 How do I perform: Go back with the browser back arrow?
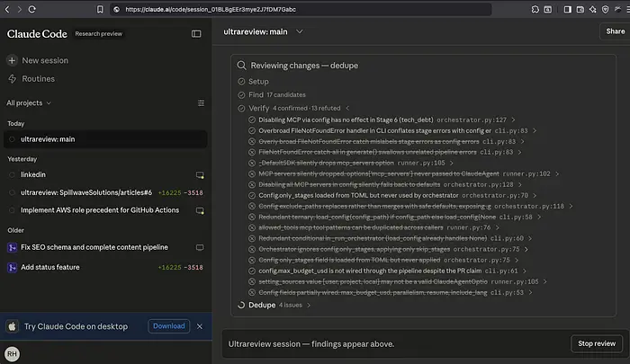(x=7, y=9)
